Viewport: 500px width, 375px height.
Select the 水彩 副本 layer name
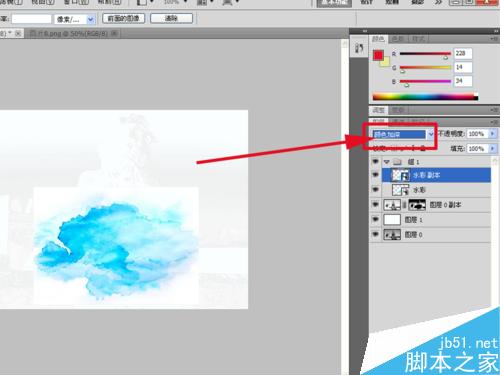pos(427,175)
